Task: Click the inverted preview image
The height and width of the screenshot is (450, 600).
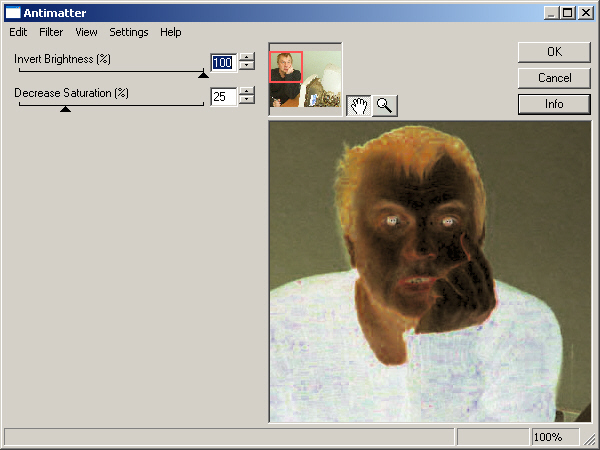Action: [x=430, y=272]
